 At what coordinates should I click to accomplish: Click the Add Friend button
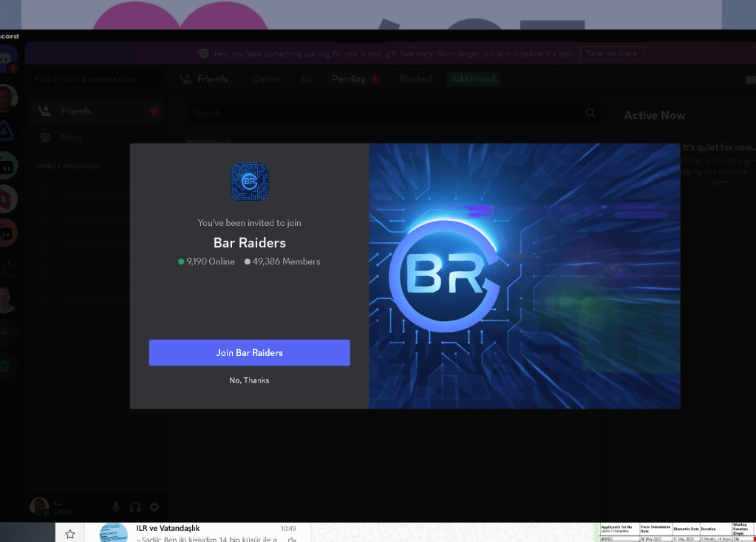click(x=473, y=79)
